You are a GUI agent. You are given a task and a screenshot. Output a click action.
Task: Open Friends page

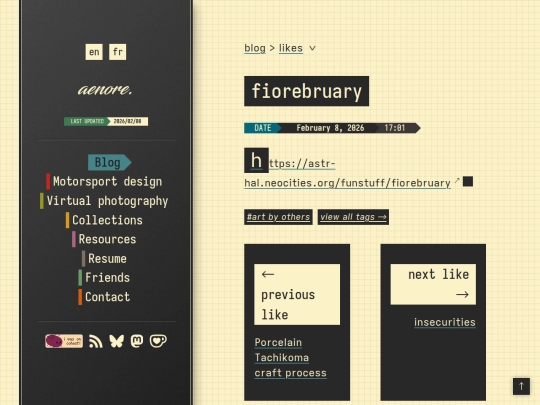pos(104,278)
